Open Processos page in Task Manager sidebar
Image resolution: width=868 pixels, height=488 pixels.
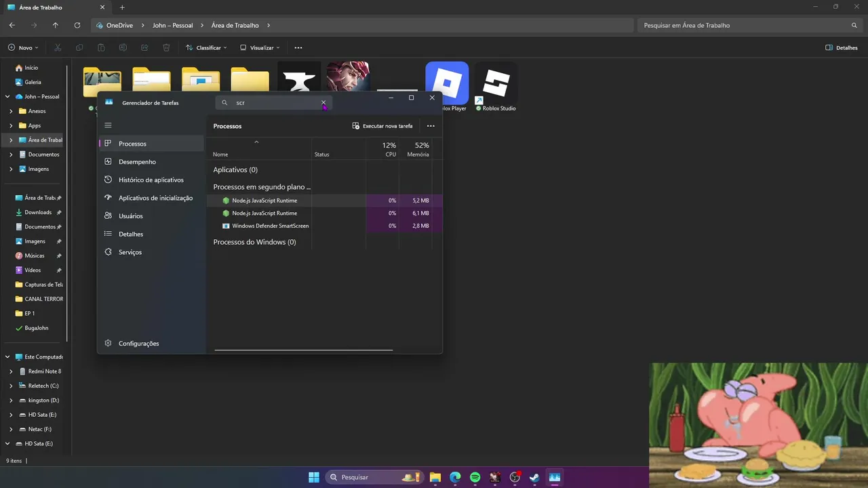tap(151, 144)
